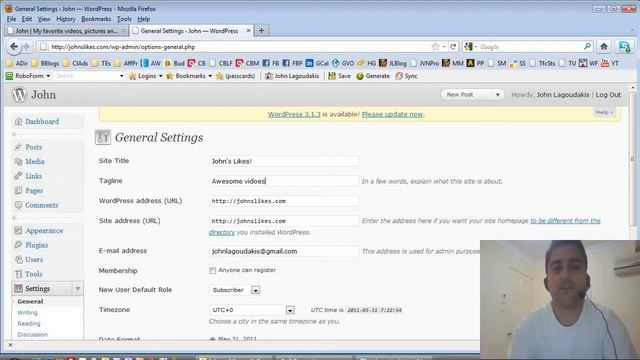Toggle the Anyone can register checkbox
This screenshot has height=360, width=640.
(x=213, y=271)
